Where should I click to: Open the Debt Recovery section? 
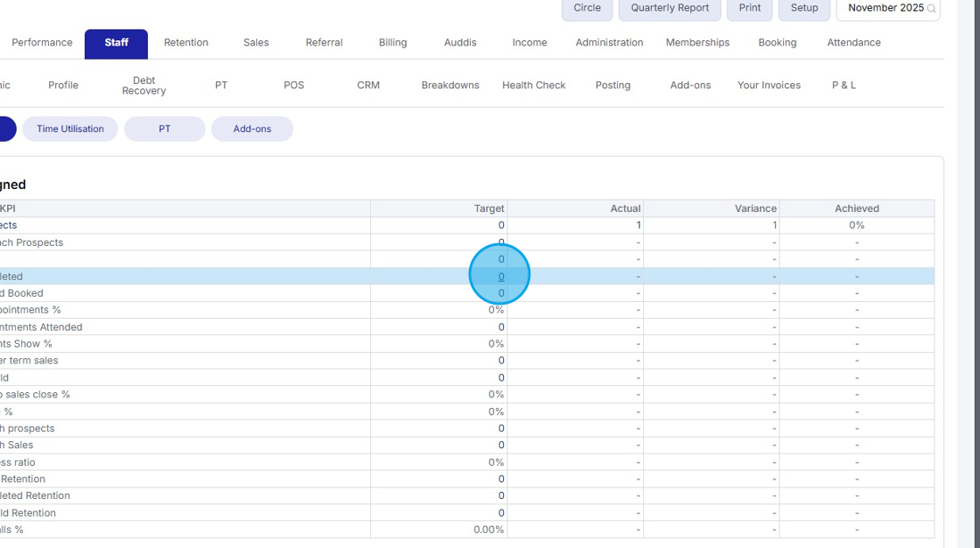(143, 85)
